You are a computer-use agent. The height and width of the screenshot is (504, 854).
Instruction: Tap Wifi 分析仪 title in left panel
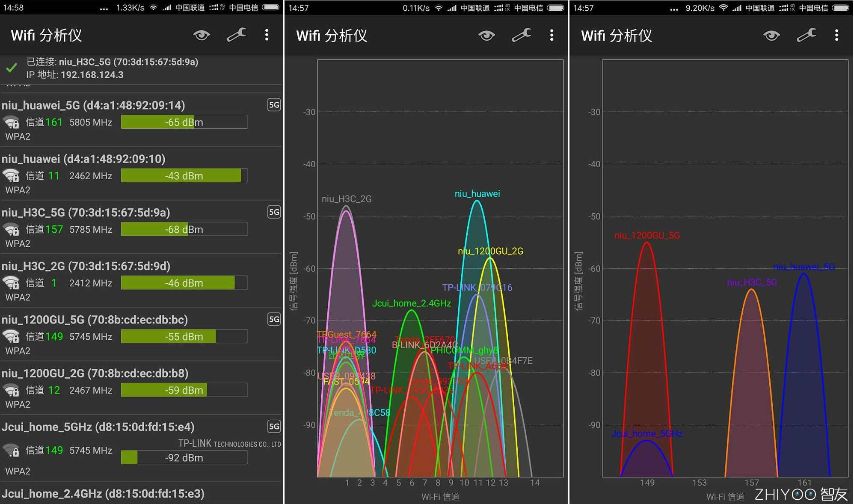point(46,36)
